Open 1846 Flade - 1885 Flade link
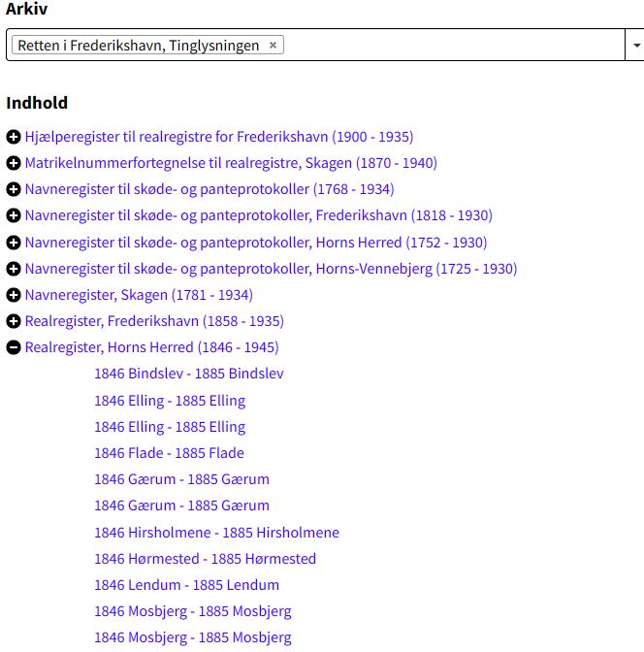Screen dimensions: 644x652 [169, 453]
